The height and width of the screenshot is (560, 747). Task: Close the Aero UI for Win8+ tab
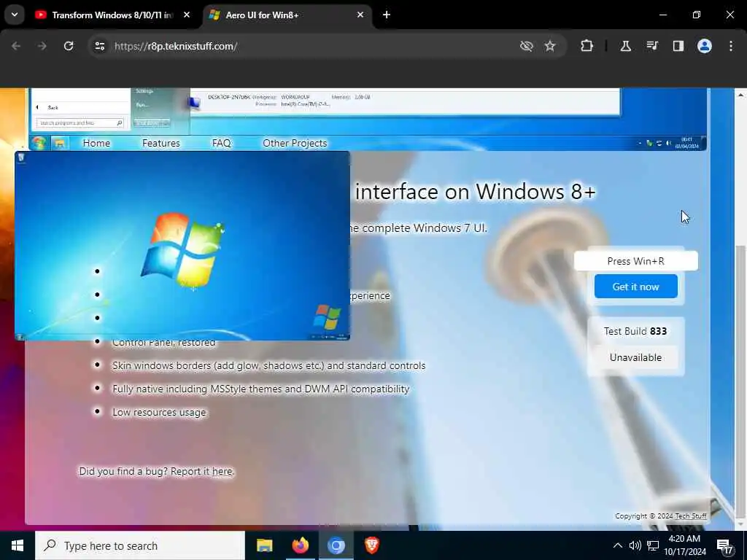tap(360, 15)
